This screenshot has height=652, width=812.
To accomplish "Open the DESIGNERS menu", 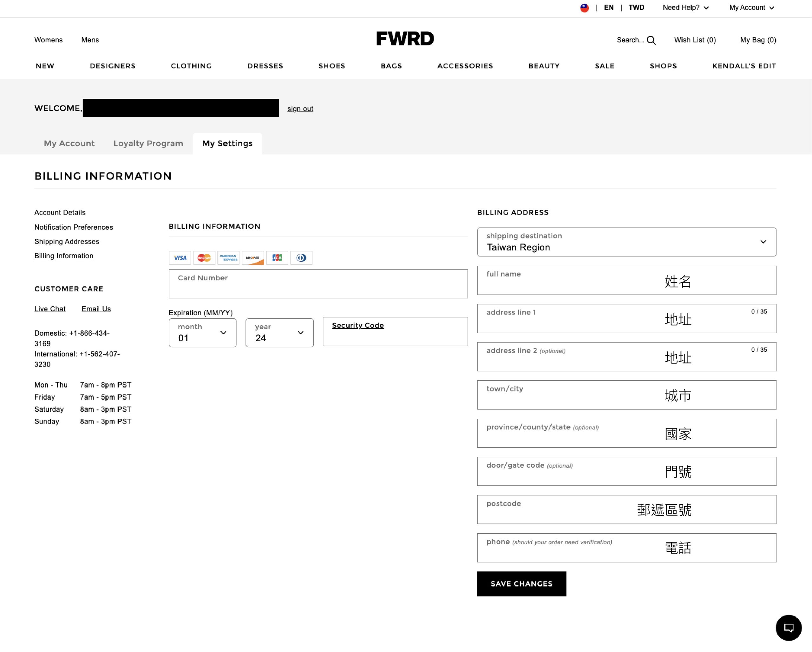I will click(x=113, y=66).
